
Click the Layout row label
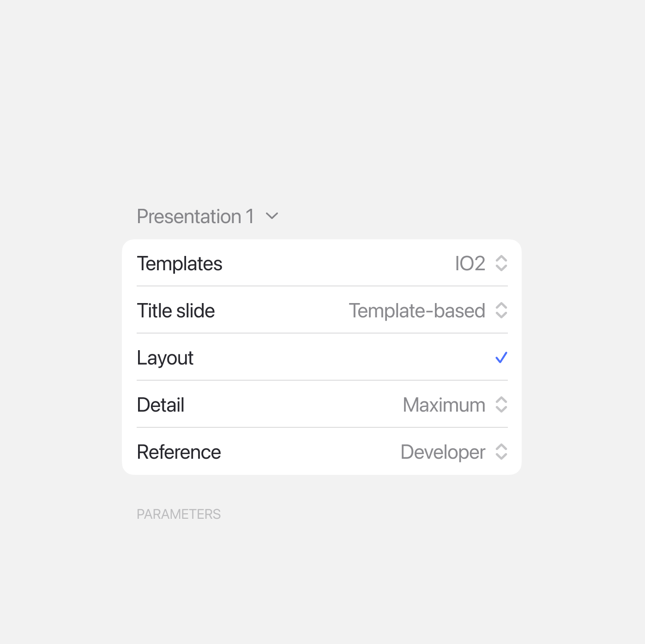[x=165, y=358]
